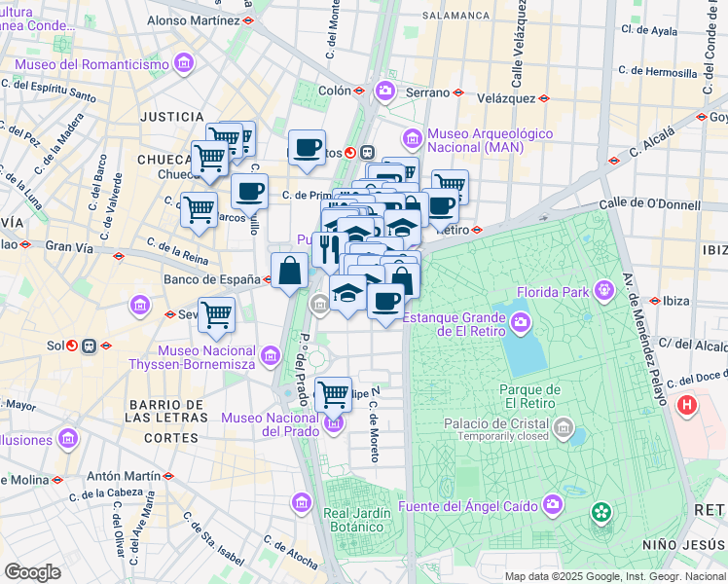Viewport: 728px width, 584px height.
Task: Click the Gran Vía metro icon
Action: 119,256
